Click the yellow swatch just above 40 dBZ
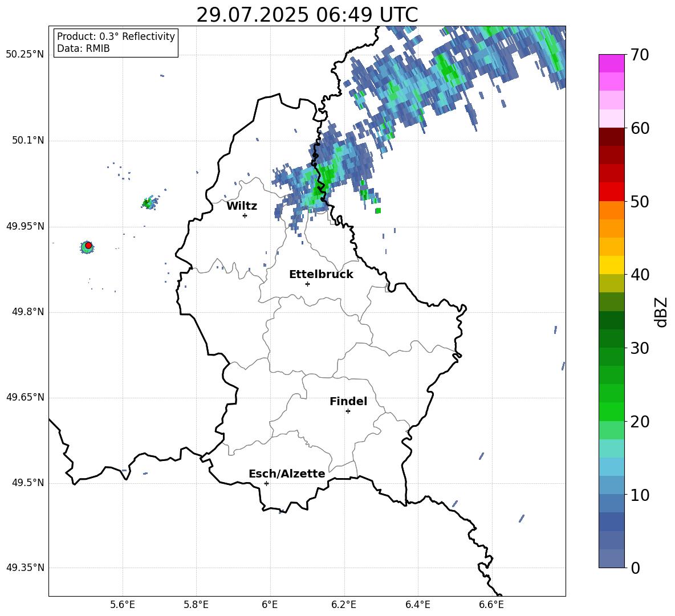Screen dimensions: 675x616 pos(611,265)
